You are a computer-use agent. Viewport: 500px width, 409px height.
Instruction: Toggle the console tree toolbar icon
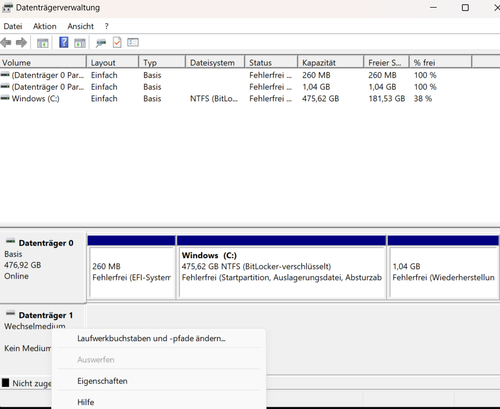click(x=43, y=43)
